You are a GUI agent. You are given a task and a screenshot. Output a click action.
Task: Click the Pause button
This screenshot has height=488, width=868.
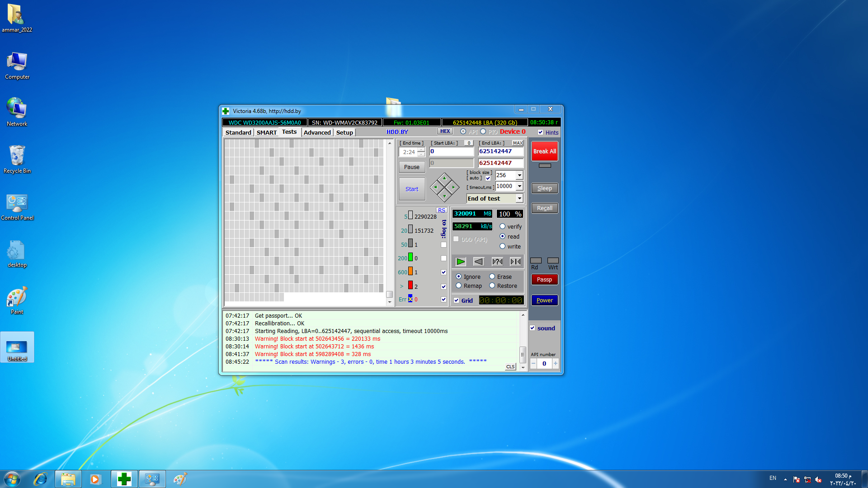coord(412,167)
